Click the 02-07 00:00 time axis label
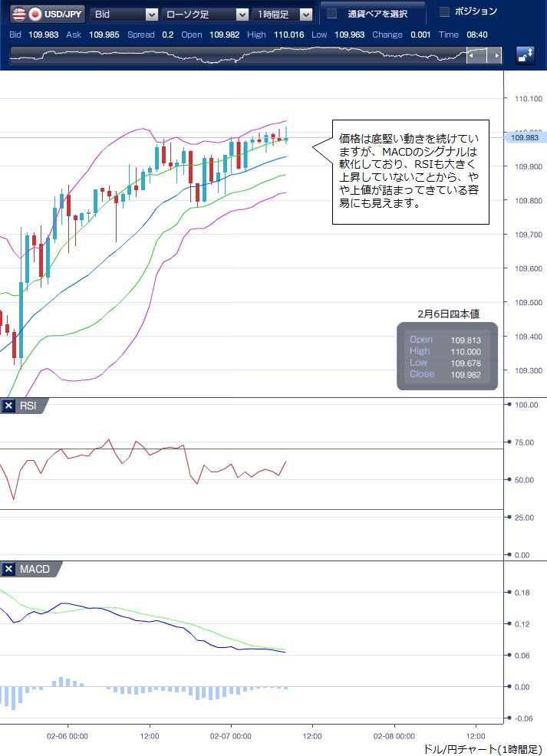The image size is (547, 756). 231,735
